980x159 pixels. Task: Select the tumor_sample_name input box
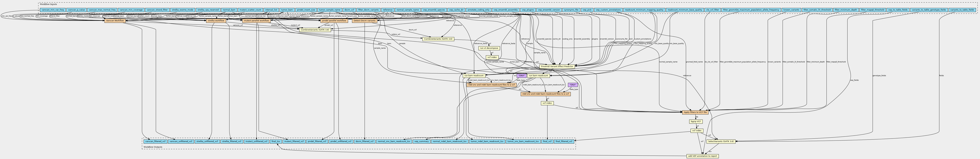coord(330,10)
